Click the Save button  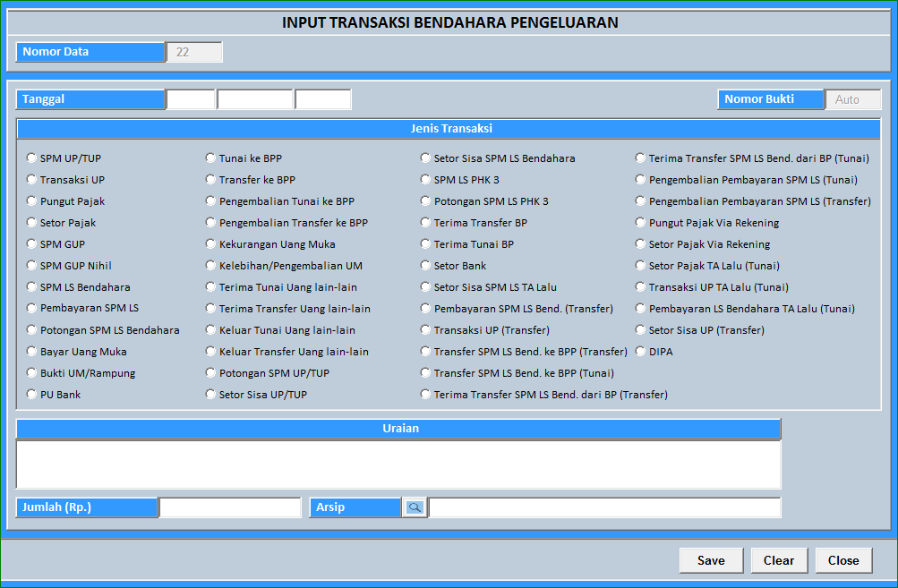click(710, 559)
